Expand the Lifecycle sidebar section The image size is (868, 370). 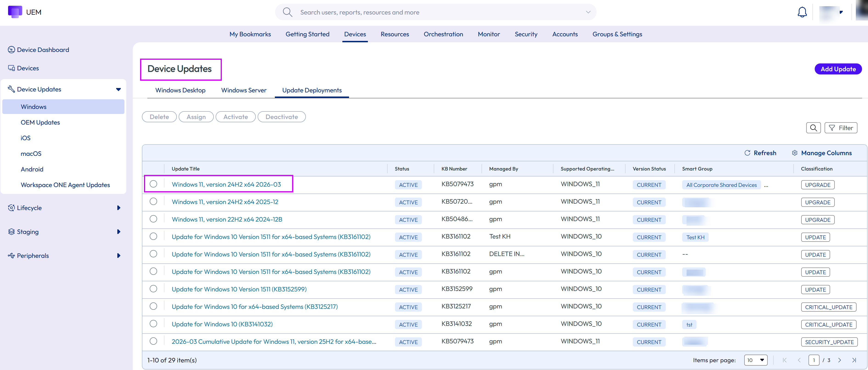point(118,208)
